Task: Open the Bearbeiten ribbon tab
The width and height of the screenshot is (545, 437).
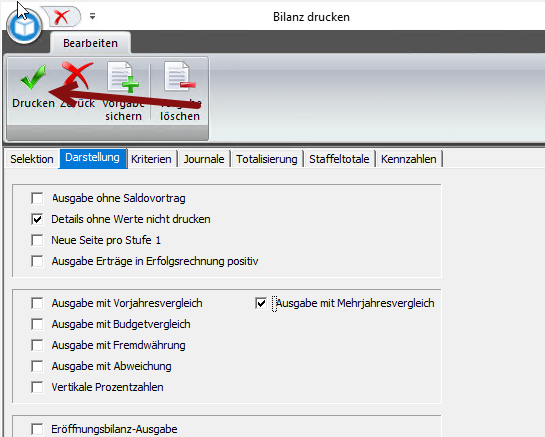Action: (x=90, y=43)
